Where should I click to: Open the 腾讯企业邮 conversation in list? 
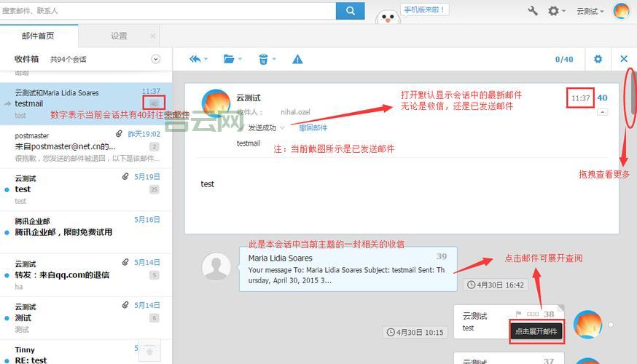pyautogui.click(x=86, y=227)
